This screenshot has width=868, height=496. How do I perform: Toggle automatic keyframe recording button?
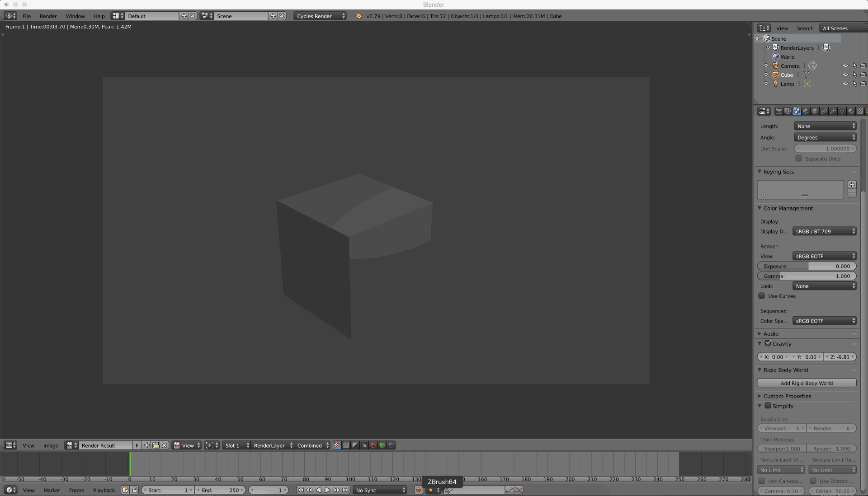pyautogui.click(x=419, y=490)
